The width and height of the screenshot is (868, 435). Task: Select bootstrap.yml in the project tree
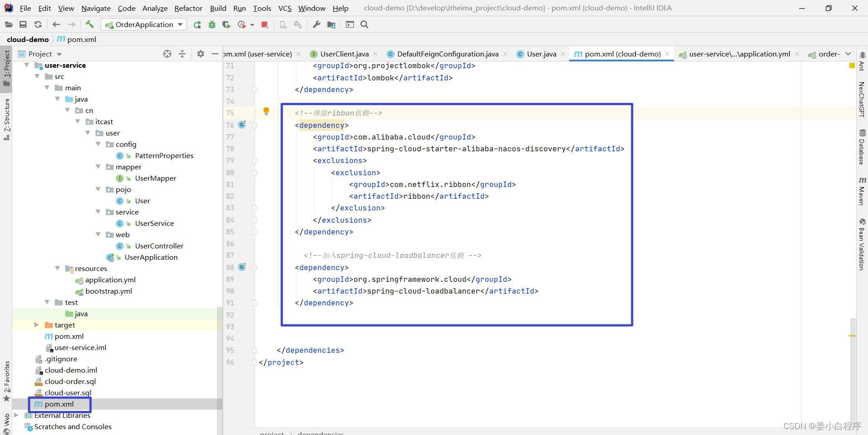click(108, 291)
